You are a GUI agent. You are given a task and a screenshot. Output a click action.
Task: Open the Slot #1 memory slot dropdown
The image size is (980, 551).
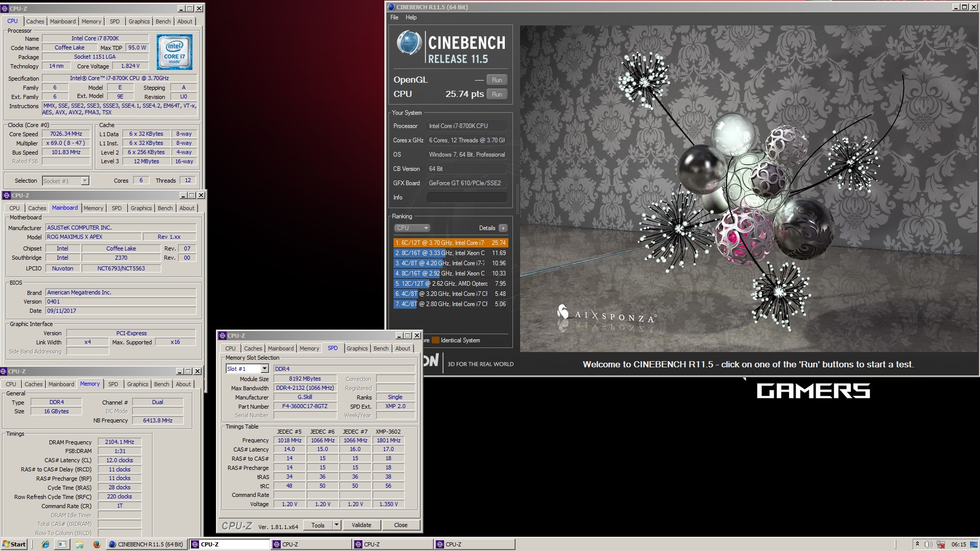click(x=264, y=369)
